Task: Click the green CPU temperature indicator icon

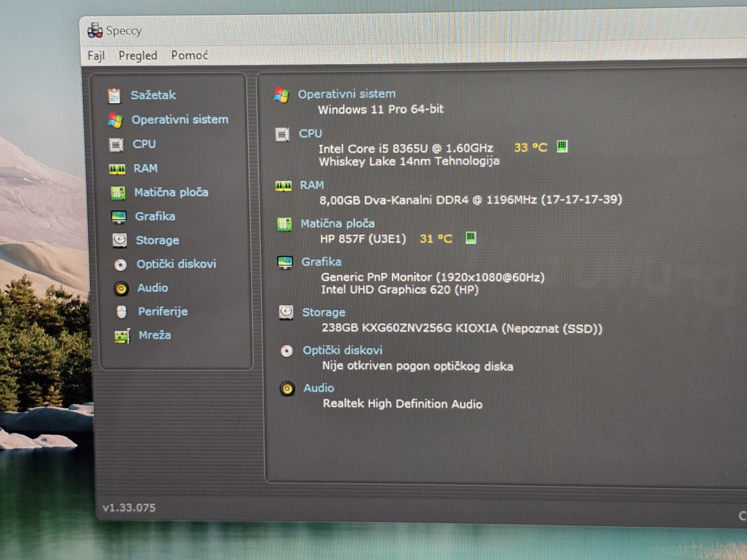Action: [562, 146]
